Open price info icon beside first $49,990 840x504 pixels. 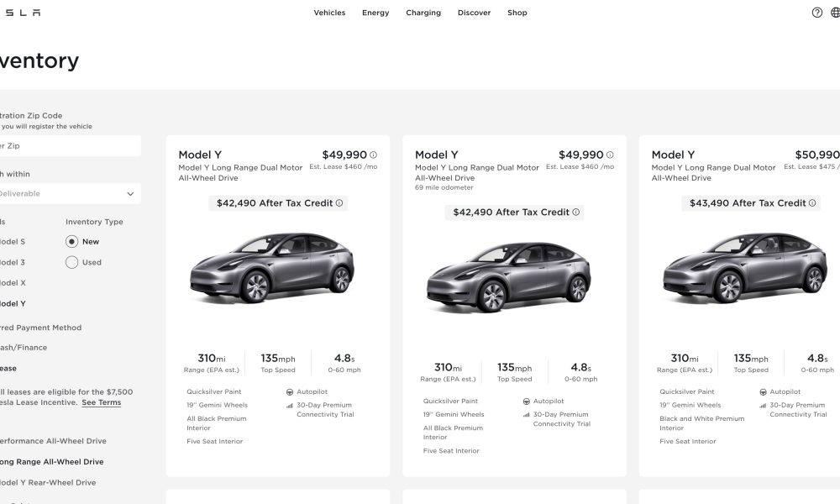pos(374,155)
